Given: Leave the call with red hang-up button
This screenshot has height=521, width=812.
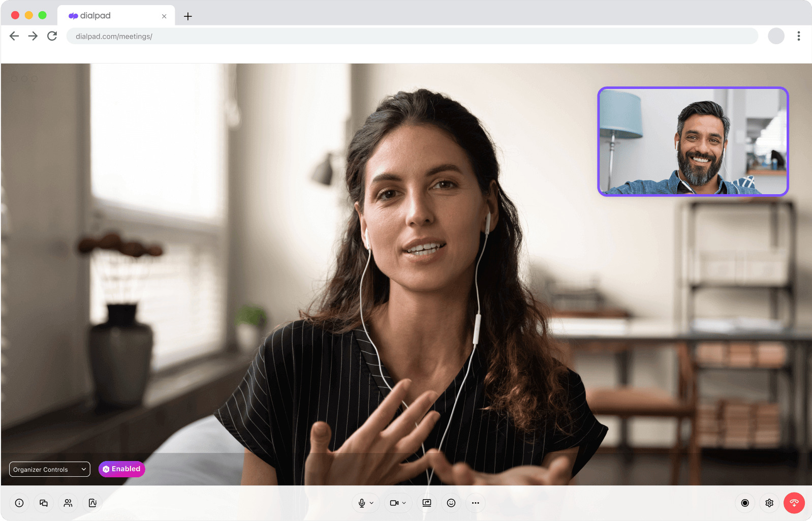Looking at the screenshot, I should point(794,503).
